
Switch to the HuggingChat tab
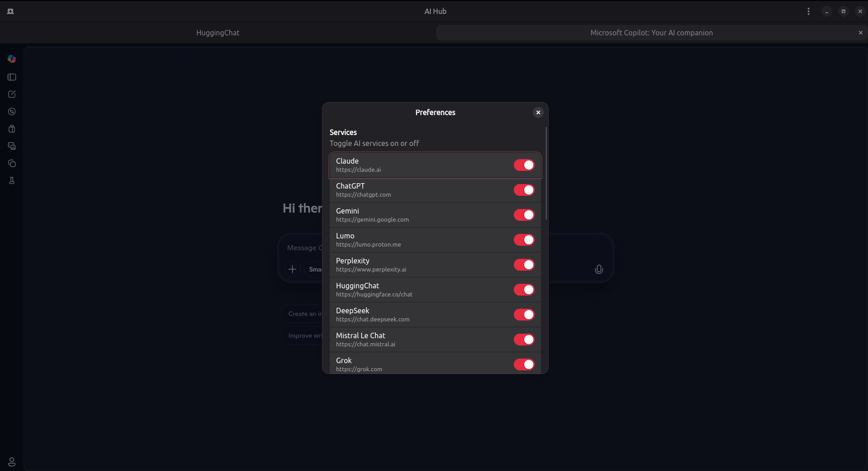tap(218, 33)
